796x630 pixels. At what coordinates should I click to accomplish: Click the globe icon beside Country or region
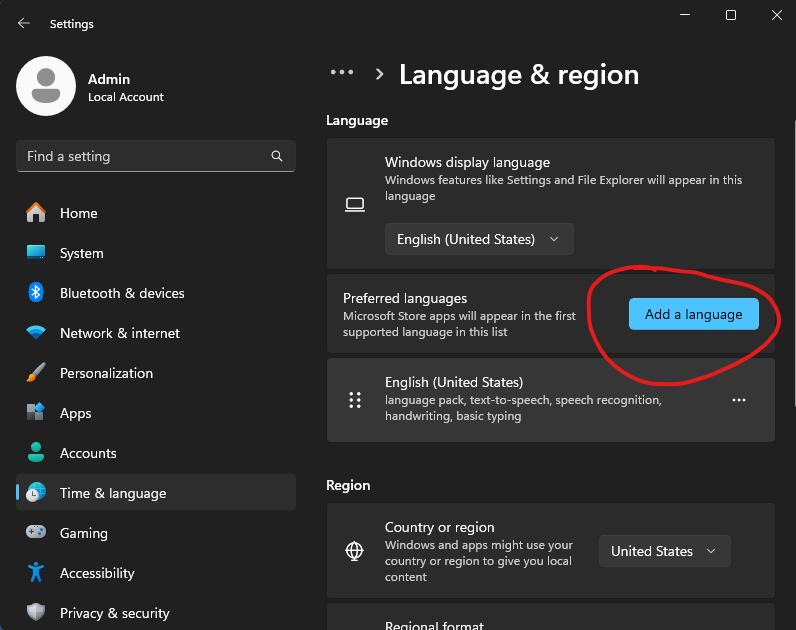[x=354, y=551]
